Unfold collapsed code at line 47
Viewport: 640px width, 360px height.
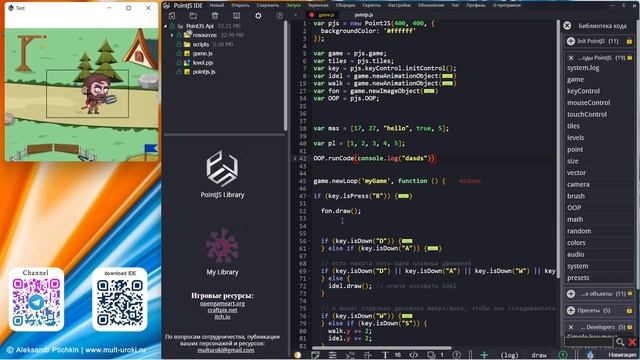[x=403, y=196]
